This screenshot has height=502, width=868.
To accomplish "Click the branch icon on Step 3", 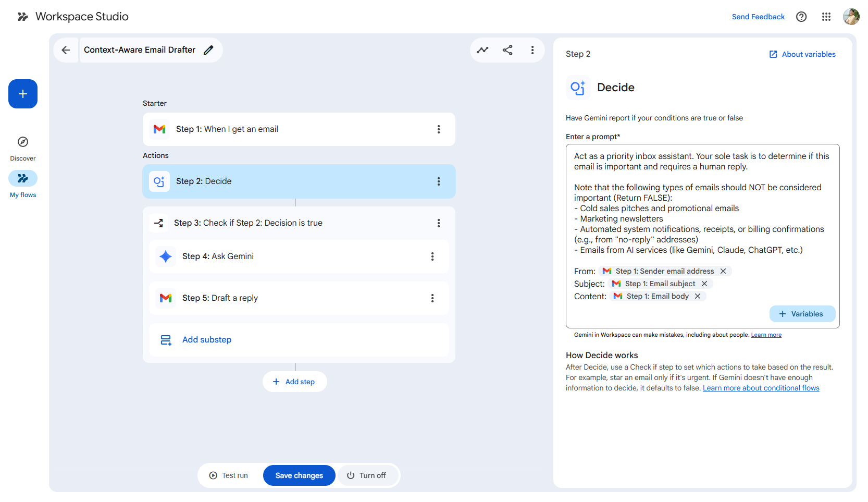I will [x=159, y=223].
